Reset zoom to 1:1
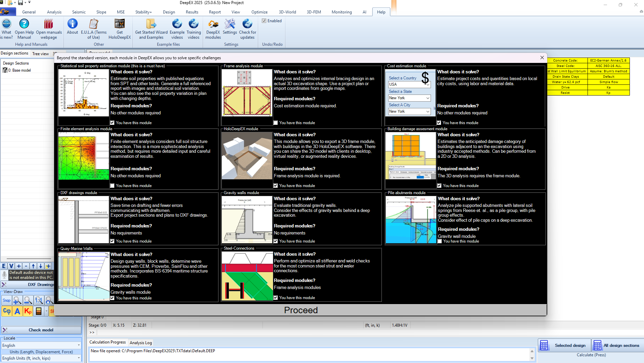This screenshot has width=644, height=363. coord(39,300)
